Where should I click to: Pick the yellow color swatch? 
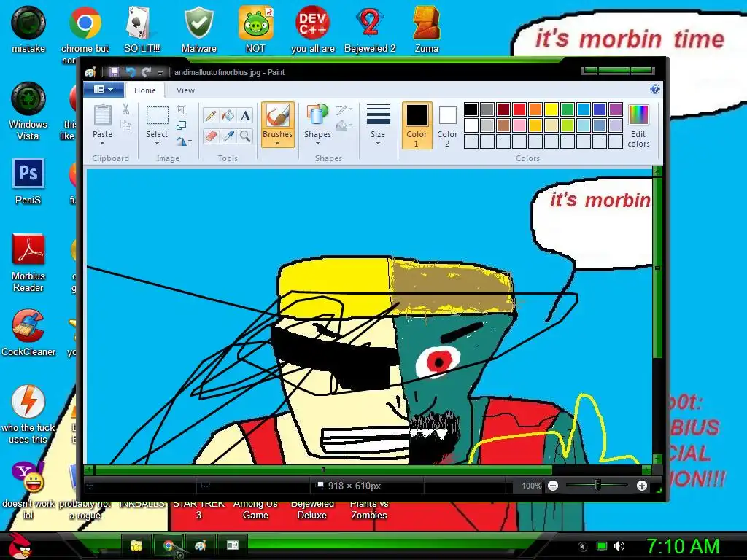pos(551,109)
